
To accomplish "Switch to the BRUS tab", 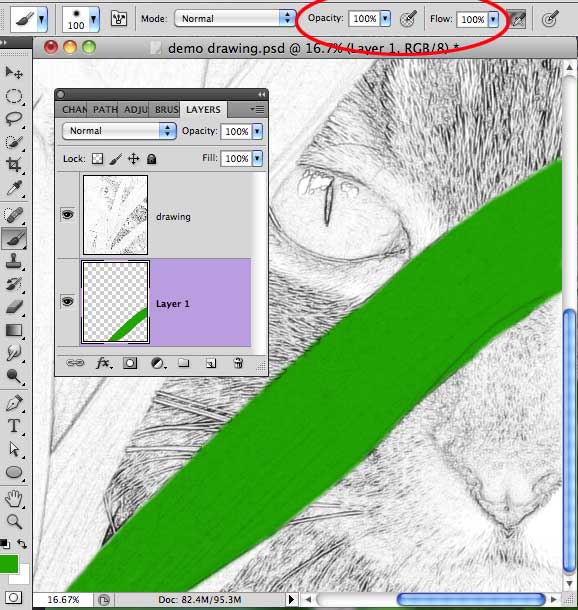I will 166,110.
